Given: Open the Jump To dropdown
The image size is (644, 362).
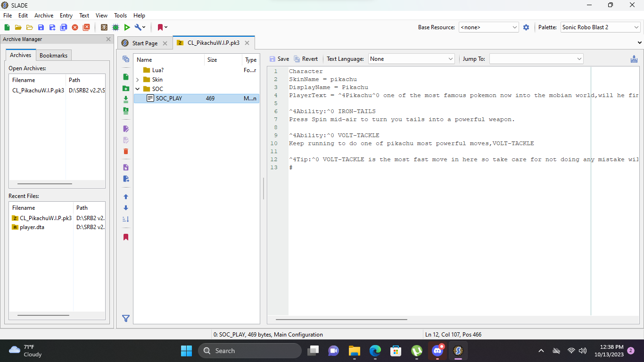Looking at the screenshot, I should pos(536,59).
